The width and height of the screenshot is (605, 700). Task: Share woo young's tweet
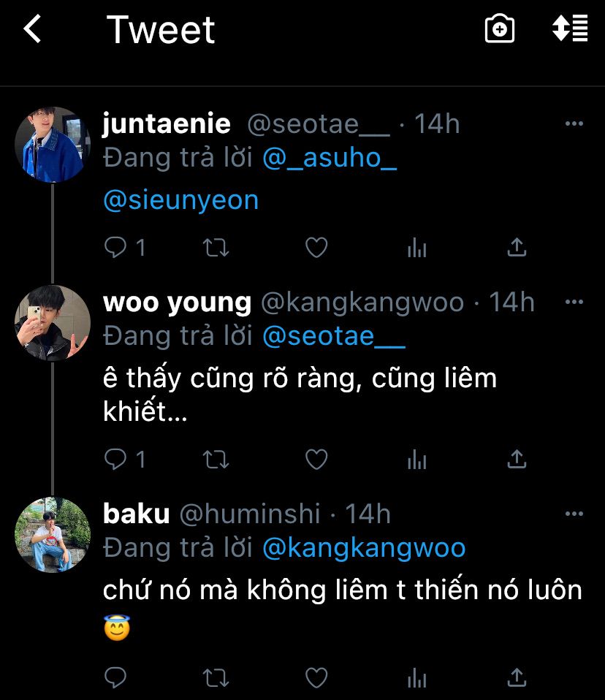(x=517, y=459)
